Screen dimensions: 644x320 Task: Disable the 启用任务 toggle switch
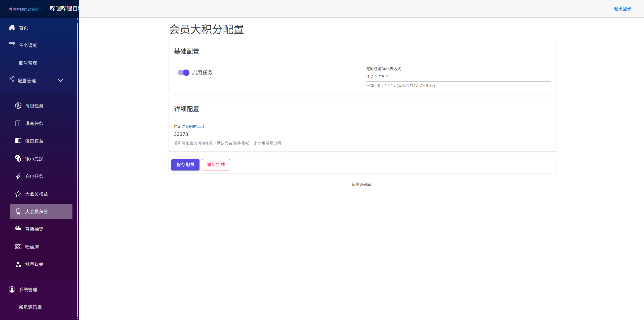183,73
